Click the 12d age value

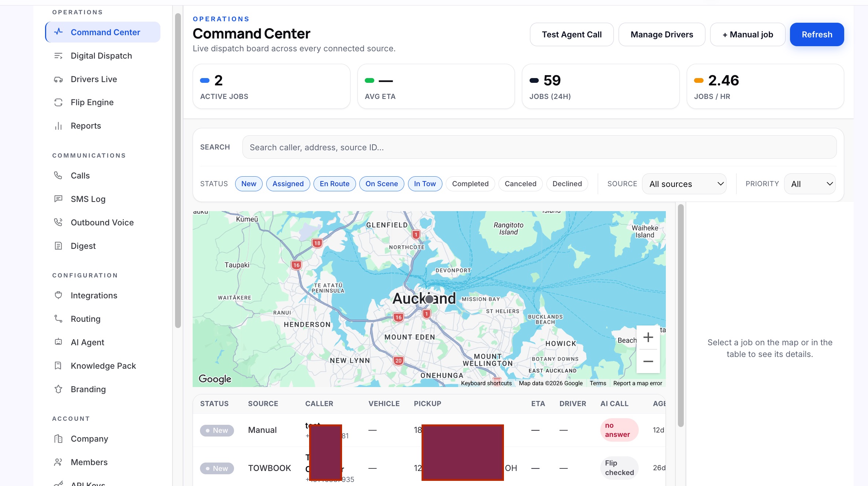click(658, 430)
